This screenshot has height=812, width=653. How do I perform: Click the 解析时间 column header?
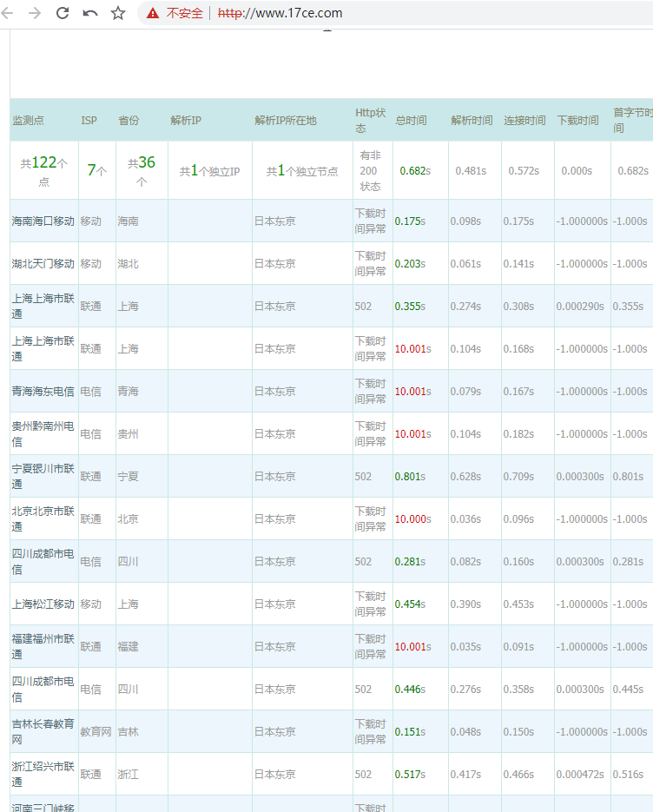[x=472, y=121]
